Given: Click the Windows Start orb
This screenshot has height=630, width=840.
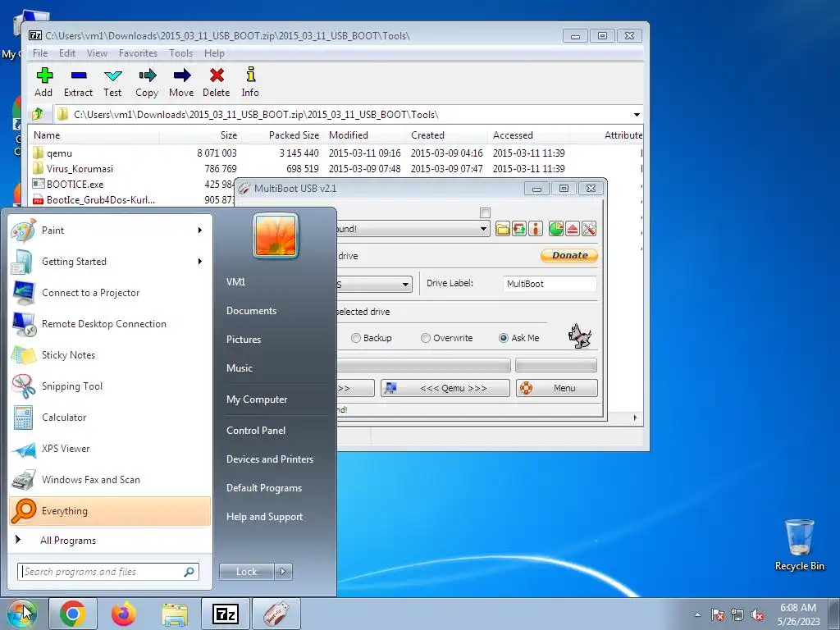Looking at the screenshot, I should click(21, 614).
